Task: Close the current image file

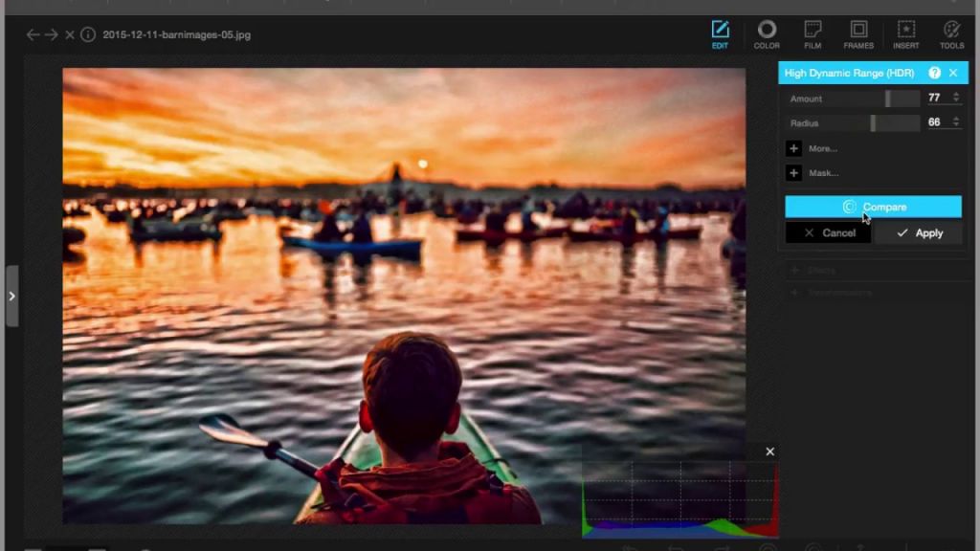Action: [70, 34]
